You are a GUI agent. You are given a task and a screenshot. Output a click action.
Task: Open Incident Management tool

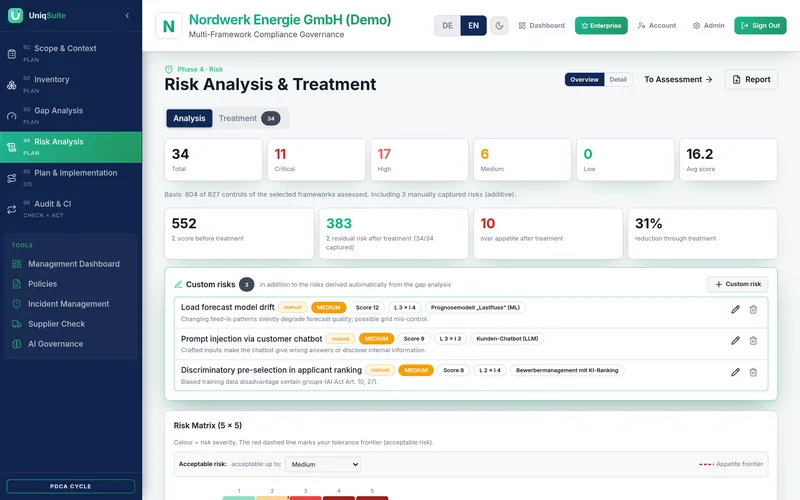pyautogui.click(x=71, y=304)
